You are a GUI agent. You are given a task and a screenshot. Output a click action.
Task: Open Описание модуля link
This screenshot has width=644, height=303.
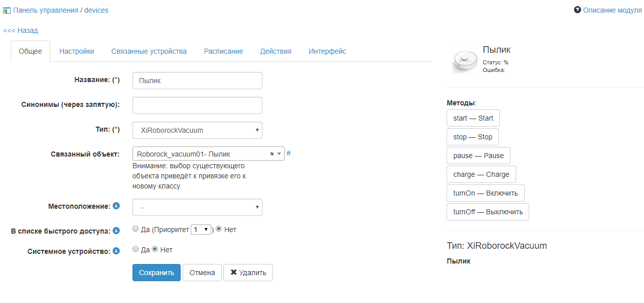pos(613,10)
